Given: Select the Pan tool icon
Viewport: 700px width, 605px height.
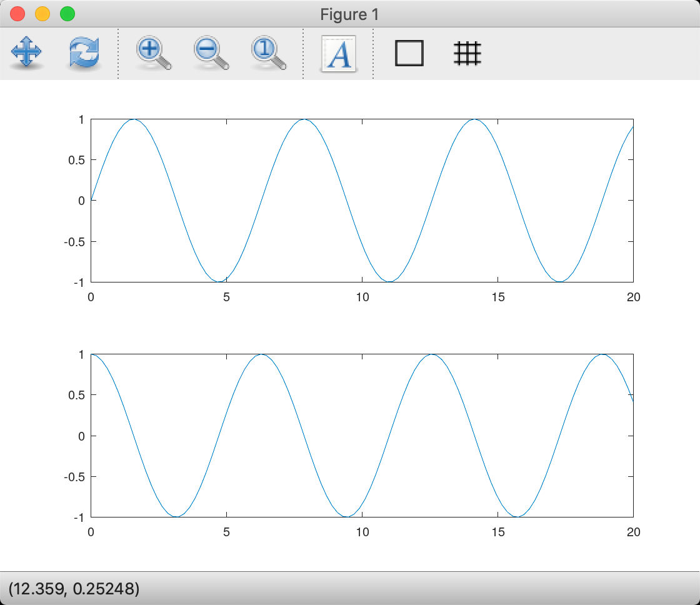Looking at the screenshot, I should 26,54.
